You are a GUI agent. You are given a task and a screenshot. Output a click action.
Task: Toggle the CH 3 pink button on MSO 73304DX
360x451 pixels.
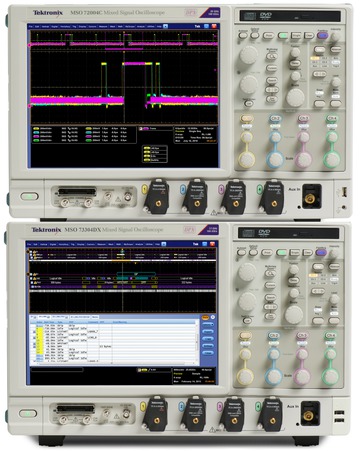(x=302, y=335)
